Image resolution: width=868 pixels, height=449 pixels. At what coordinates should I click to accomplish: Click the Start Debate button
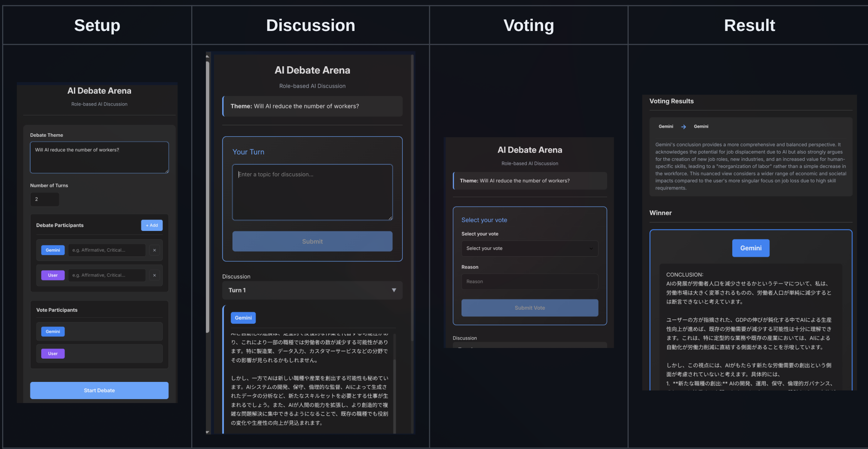point(99,391)
